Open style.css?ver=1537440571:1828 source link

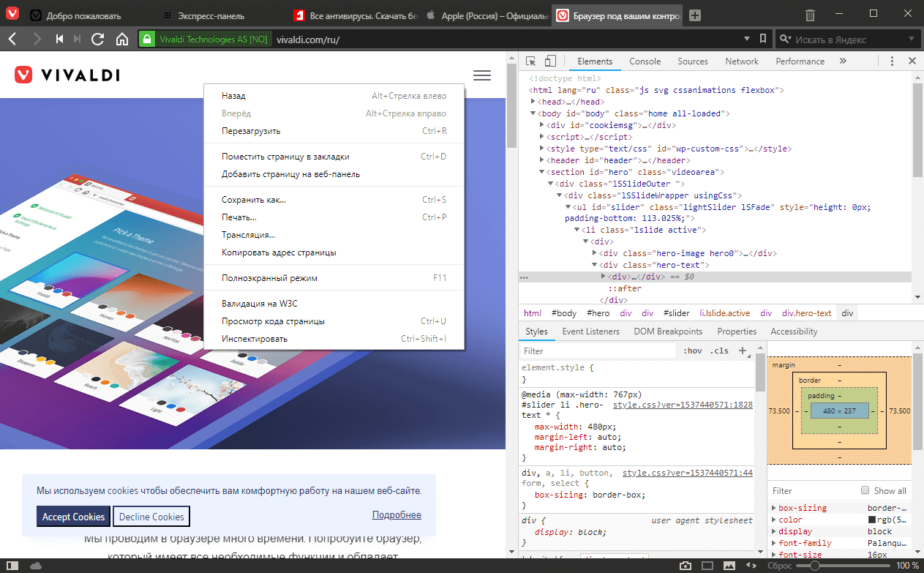(x=683, y=405)
